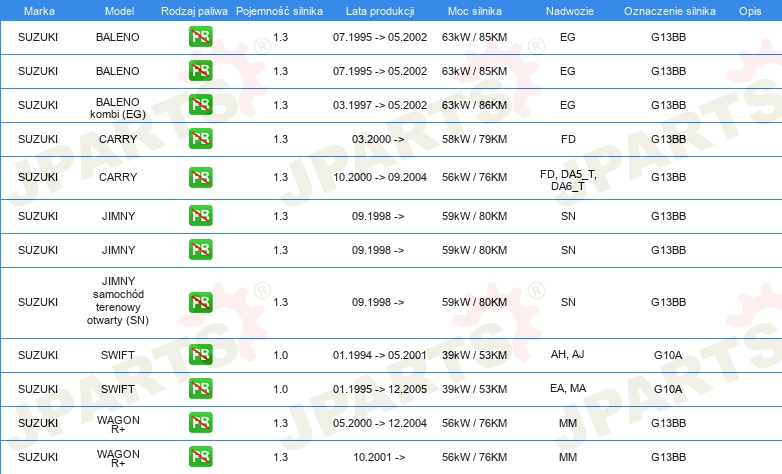This screenshot has width=782, height=474.
Task: Select the model cell 'BALENO kombi (EG)'
Action: click(x=118, y=108)
